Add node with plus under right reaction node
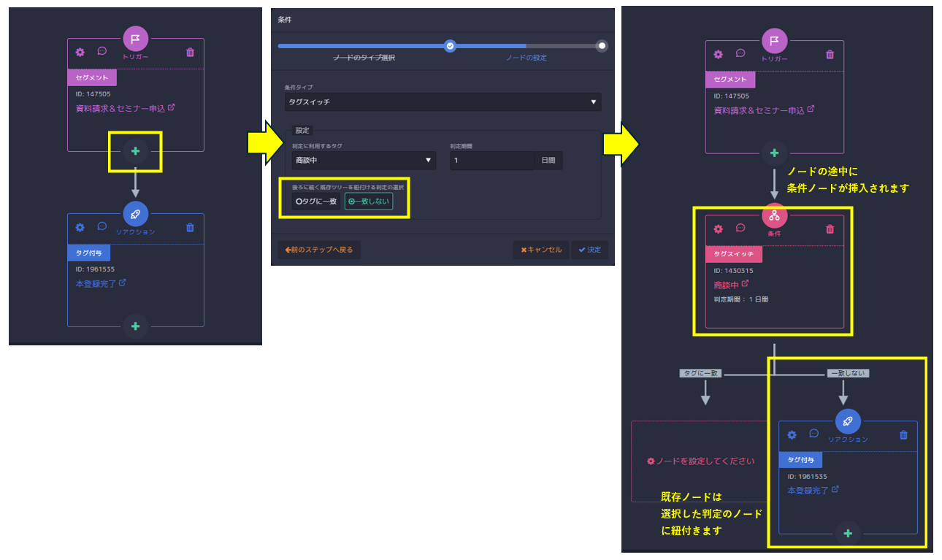Image resolution: width=942 pixels, height=560 pixels. coord(848,534)
